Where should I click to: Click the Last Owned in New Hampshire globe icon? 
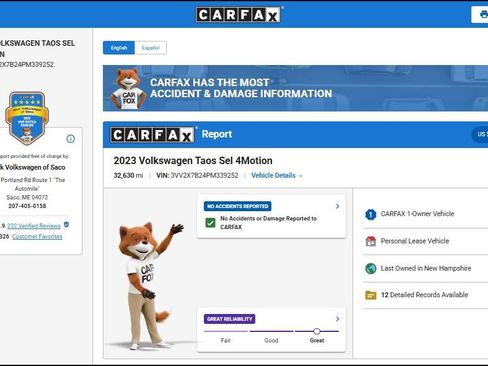pos(371,268)
